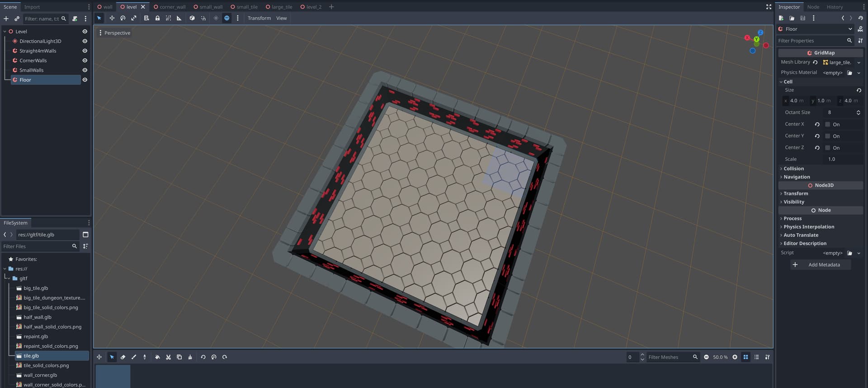Click the add child node plus icon
Image resolution: width=868 pixels, height=388 pixels.
pyautogui.click(x=6, y=19)
